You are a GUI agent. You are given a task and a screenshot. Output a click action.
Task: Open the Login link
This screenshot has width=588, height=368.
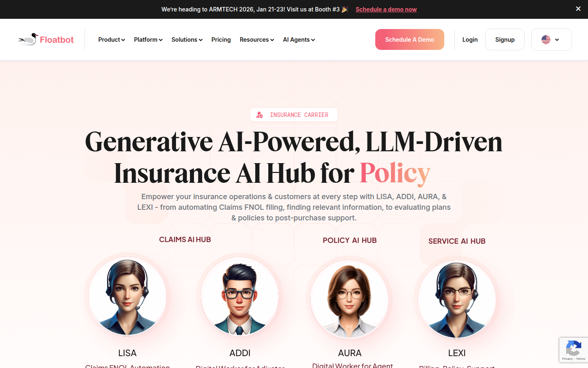tap(470, 40)
